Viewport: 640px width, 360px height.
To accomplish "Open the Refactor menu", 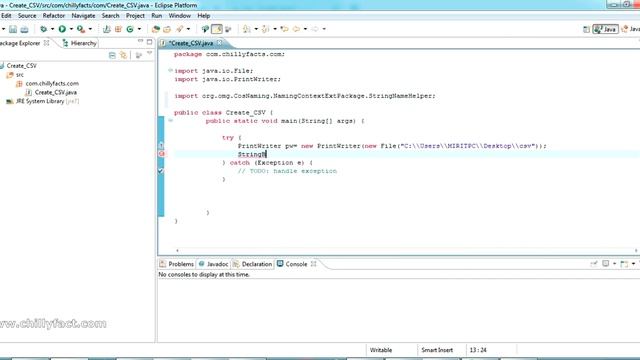I will 54,16.
